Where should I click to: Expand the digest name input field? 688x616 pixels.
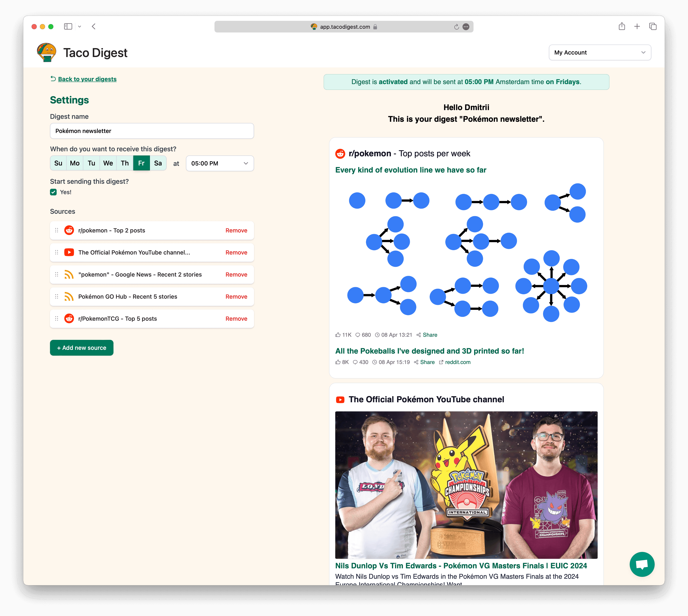[x=152, y=130]
